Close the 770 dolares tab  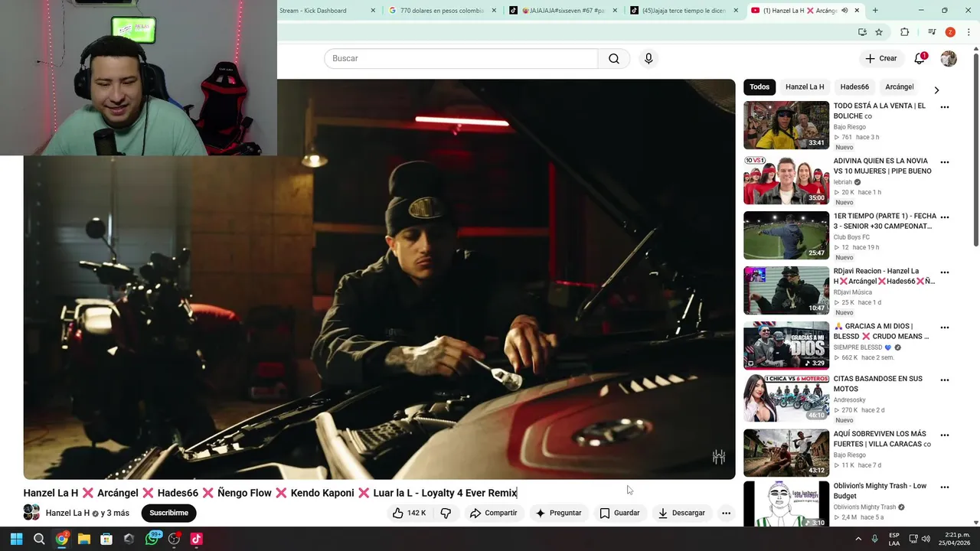pyautogui.click(x=494, y=11)
